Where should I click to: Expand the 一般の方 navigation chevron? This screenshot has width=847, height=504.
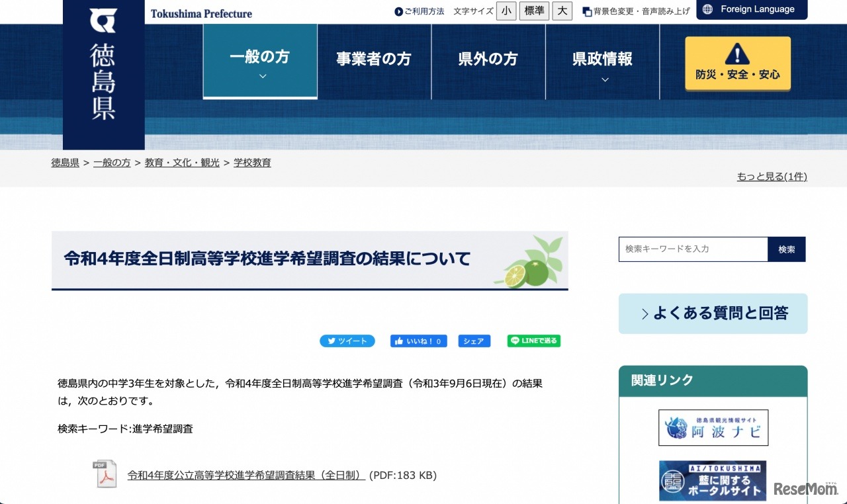[262, 76]
